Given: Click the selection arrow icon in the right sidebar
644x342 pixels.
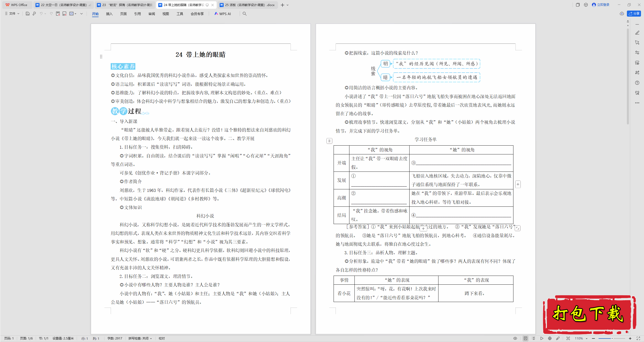Looking at the screenshot, I should 637,42.
